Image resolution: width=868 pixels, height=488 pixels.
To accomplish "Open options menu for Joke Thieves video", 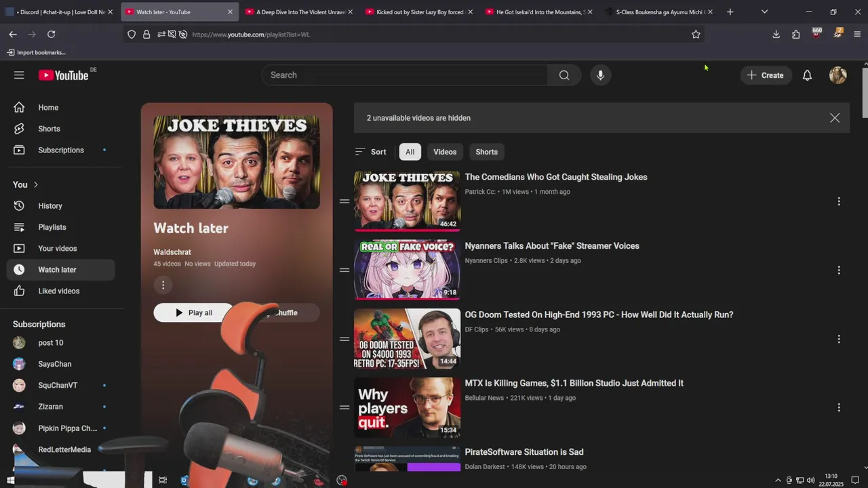I will (x=839, y=201).
